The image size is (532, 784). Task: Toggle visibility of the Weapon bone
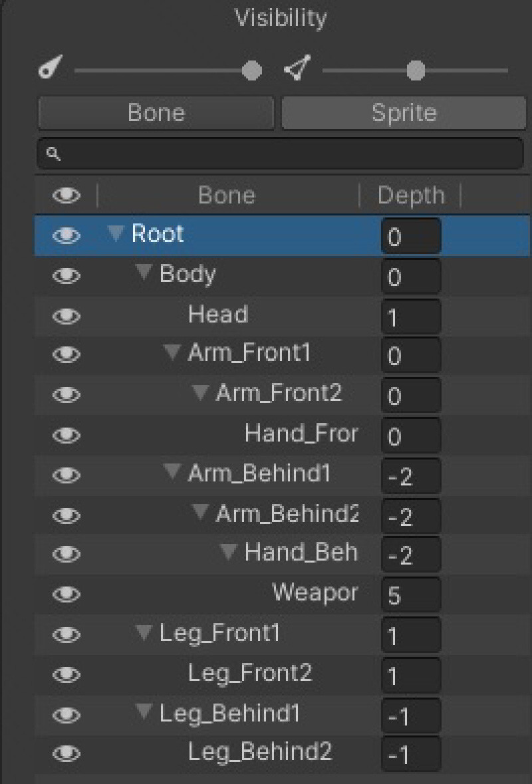tap(66, 594)
